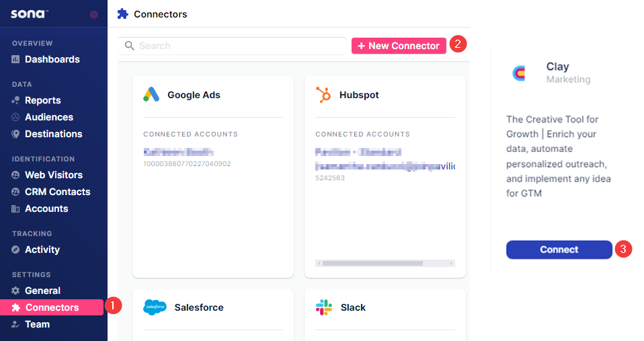Click the Hubspot scrollbar right arrow
This screenshot has width=644, height=341.
[451, 264]
